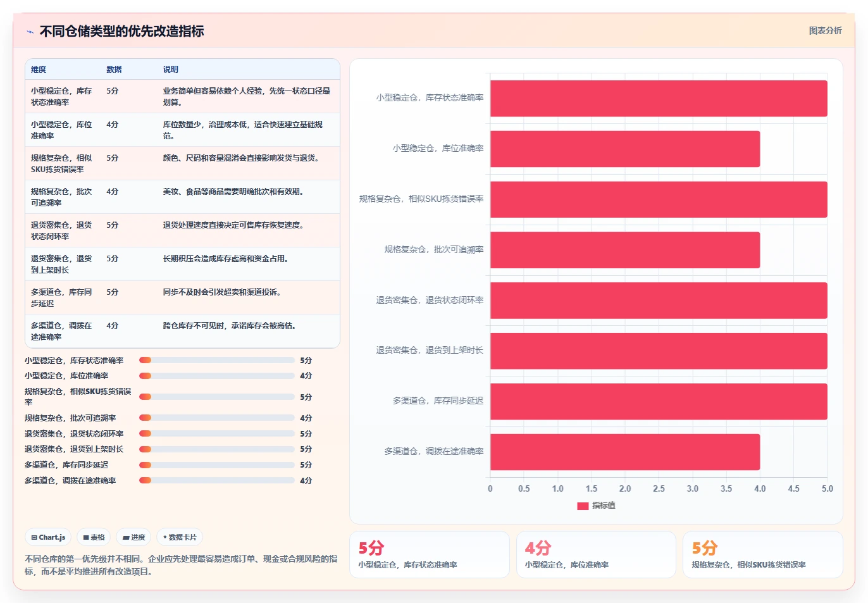
Task: Click the table cell 规格复杂仓，批次可追溯率
Action: [x=62, y=197]
